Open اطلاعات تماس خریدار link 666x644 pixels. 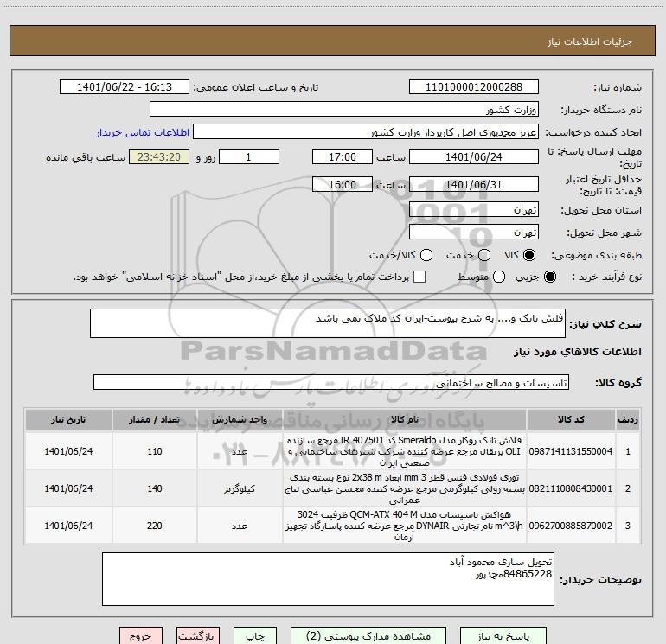coord(143,132)
